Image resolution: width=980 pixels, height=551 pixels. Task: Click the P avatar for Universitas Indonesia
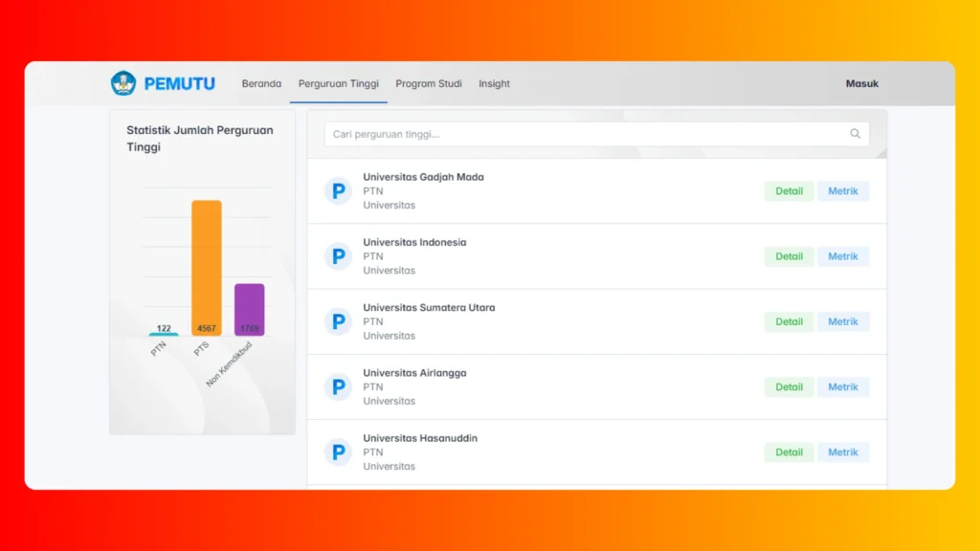coord(338,256)
